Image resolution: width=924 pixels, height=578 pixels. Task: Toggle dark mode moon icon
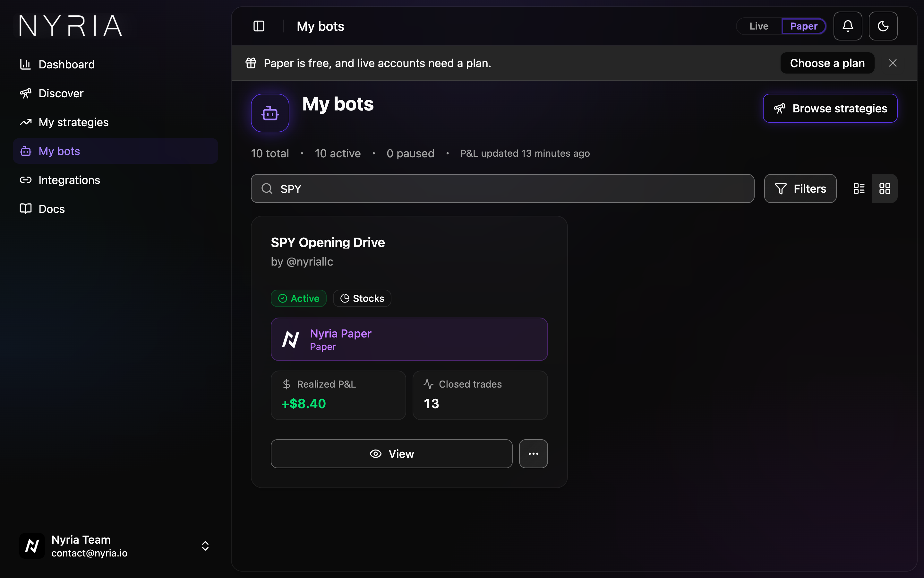coord(883,26)
